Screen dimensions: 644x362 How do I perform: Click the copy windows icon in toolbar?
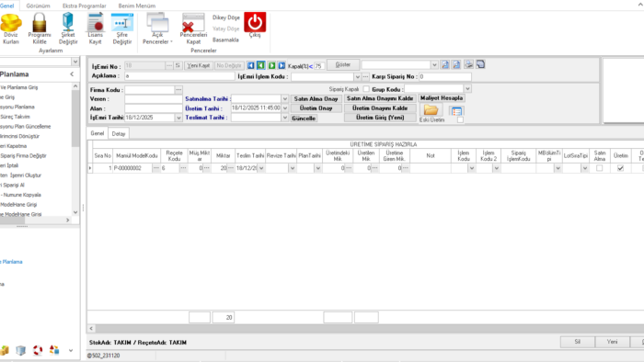(480, 64)
